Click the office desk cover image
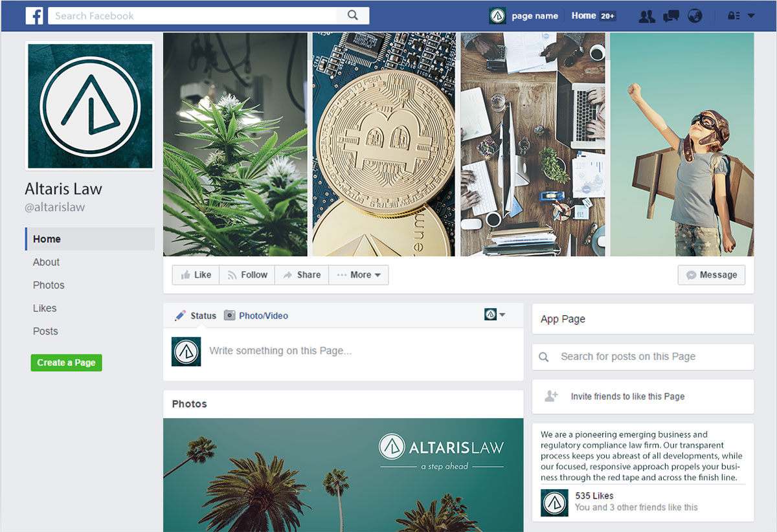Viewport: 777px width, 532px height. [x=533, y=144]
